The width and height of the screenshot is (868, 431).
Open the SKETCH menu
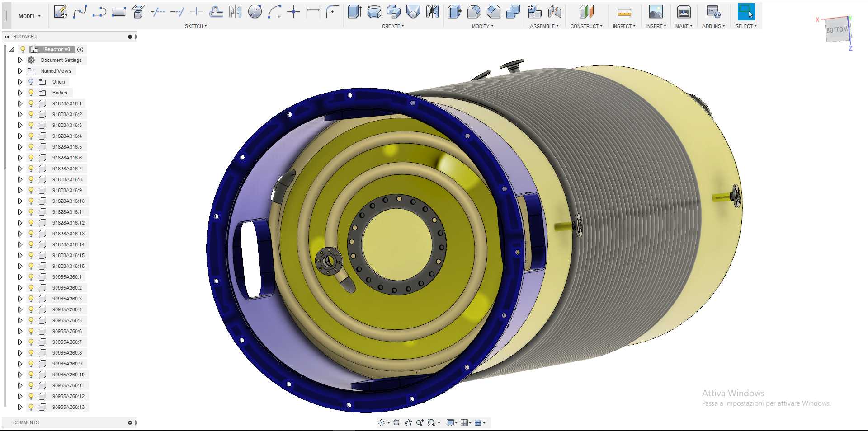click(x=196, y=26)
